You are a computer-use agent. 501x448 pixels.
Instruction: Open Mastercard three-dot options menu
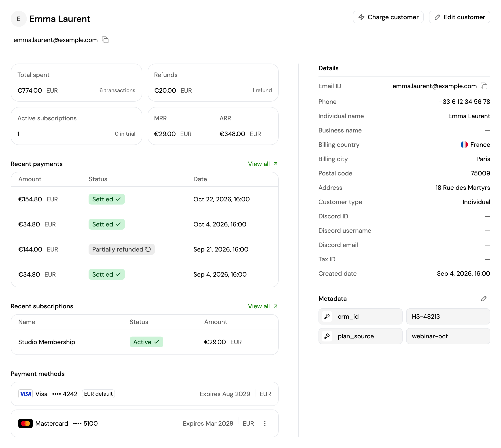click(x=265, y=423)
